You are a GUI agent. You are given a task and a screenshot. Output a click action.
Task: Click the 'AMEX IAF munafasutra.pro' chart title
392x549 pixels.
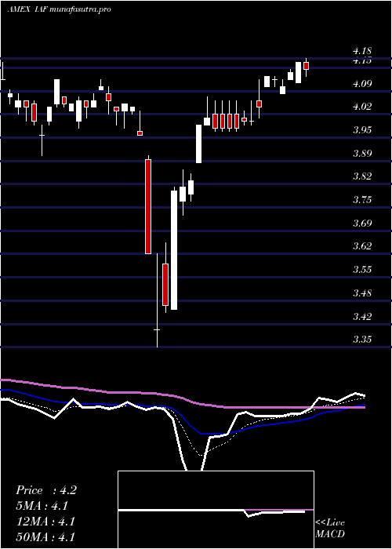(59, 9)
